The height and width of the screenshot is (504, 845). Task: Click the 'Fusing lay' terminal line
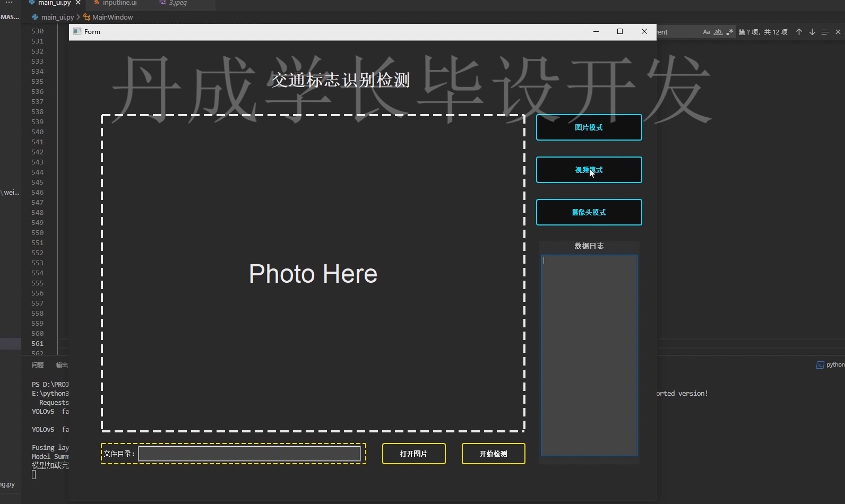pos(50,448)
